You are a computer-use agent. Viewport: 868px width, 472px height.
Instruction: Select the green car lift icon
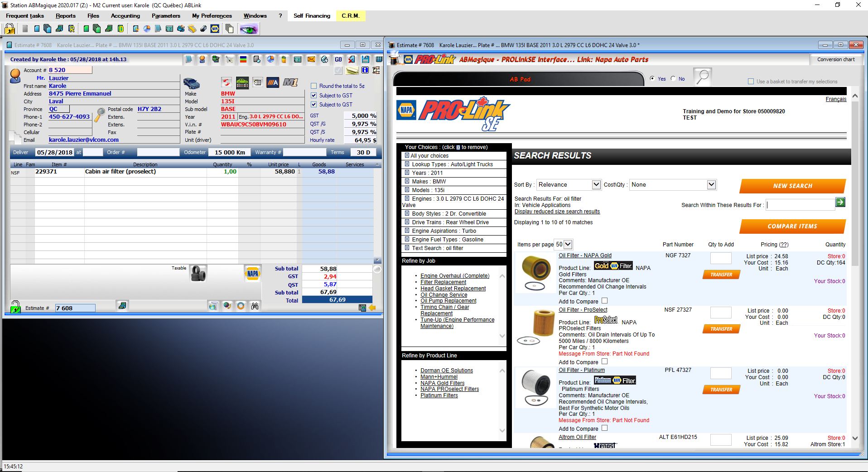pos(242,83)
